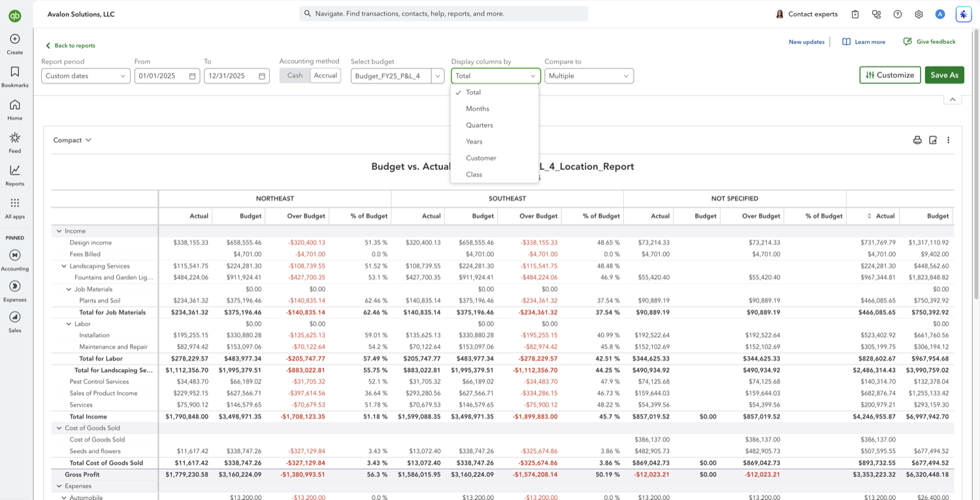The image size is (980, 500).
Task: Click the Save As button
Action: (945, 75)
